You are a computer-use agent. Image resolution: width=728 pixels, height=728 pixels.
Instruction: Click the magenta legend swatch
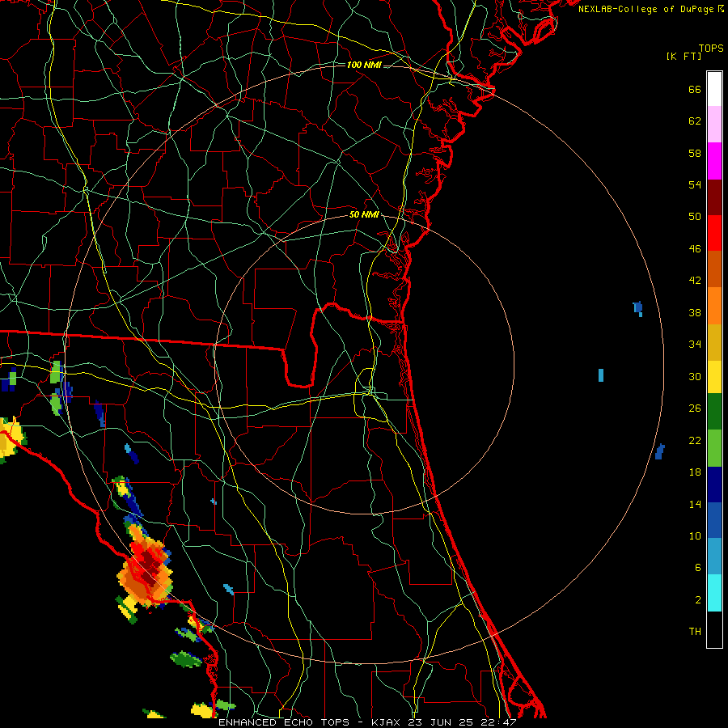click(714, 161)
